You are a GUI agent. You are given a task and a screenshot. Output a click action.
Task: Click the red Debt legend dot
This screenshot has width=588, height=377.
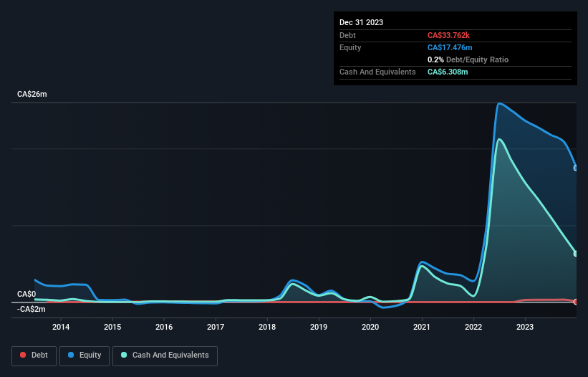(23, 355)
